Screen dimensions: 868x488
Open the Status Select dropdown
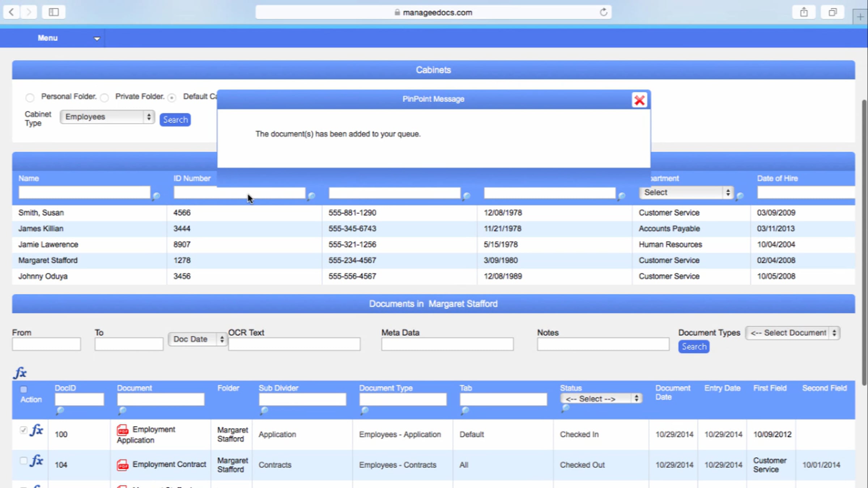[x=601, y=399]
